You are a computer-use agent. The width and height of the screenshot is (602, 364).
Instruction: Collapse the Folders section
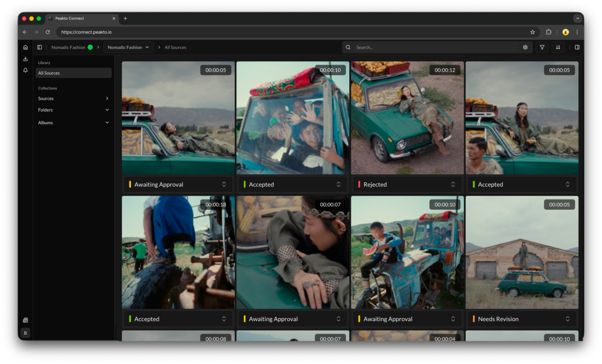tap(107, 110)
